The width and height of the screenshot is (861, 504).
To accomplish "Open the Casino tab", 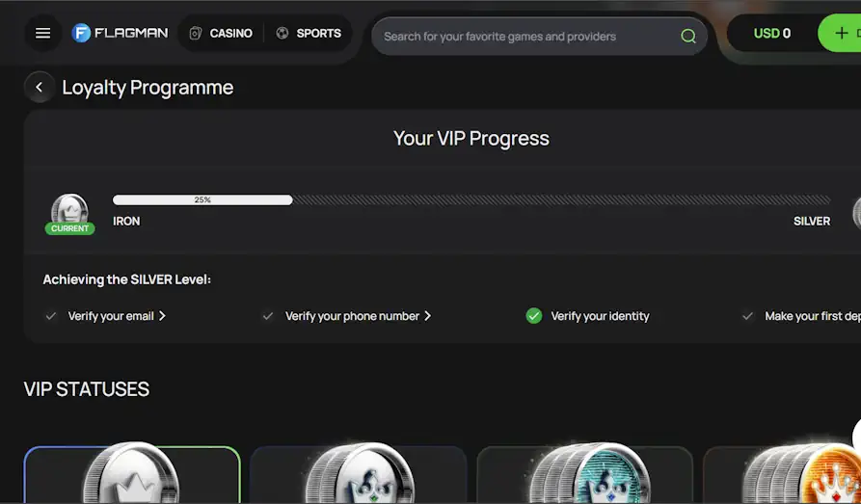I will 221,33.
